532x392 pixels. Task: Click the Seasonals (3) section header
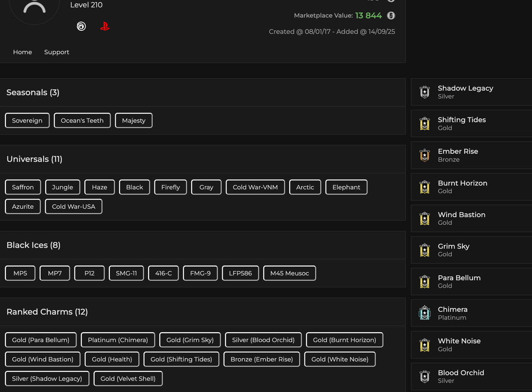(33, 92)
